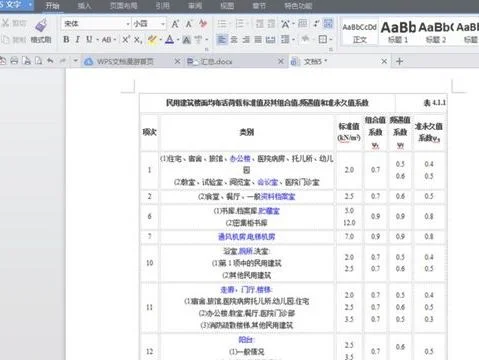Screen dimensions: 479x360
Task: Open the 开始 ribbon tab
Action: click(x=52, y=6)
